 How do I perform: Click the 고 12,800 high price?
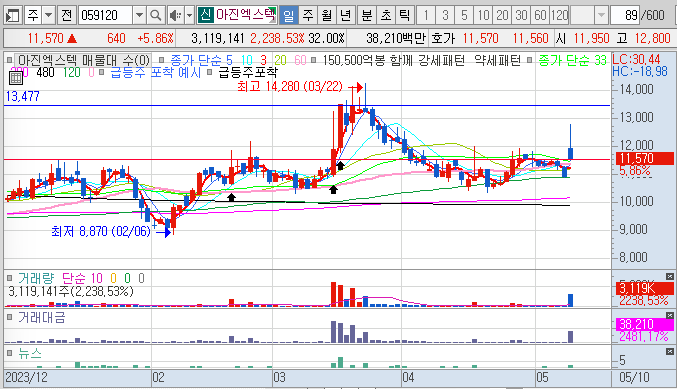pos(643,38)
